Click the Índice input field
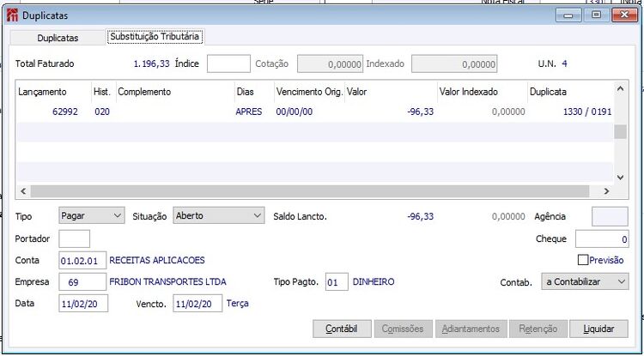 pos(228,63)
